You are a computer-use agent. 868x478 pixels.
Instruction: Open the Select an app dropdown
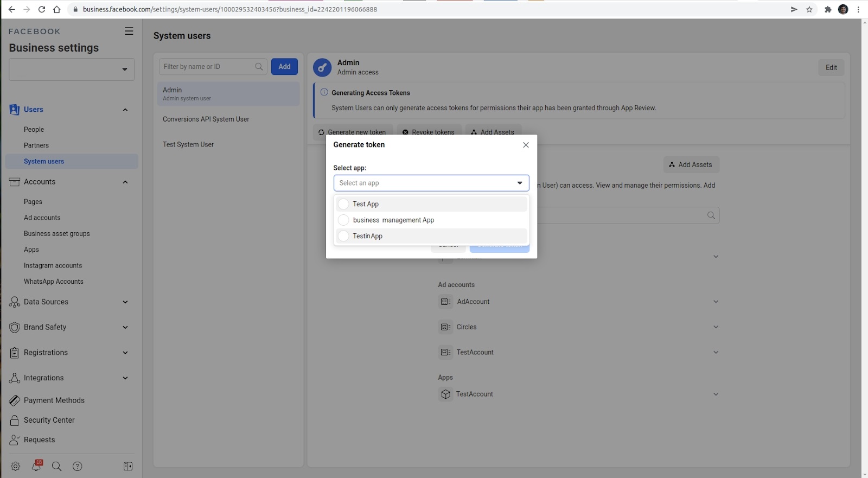(x=431, y=183)
